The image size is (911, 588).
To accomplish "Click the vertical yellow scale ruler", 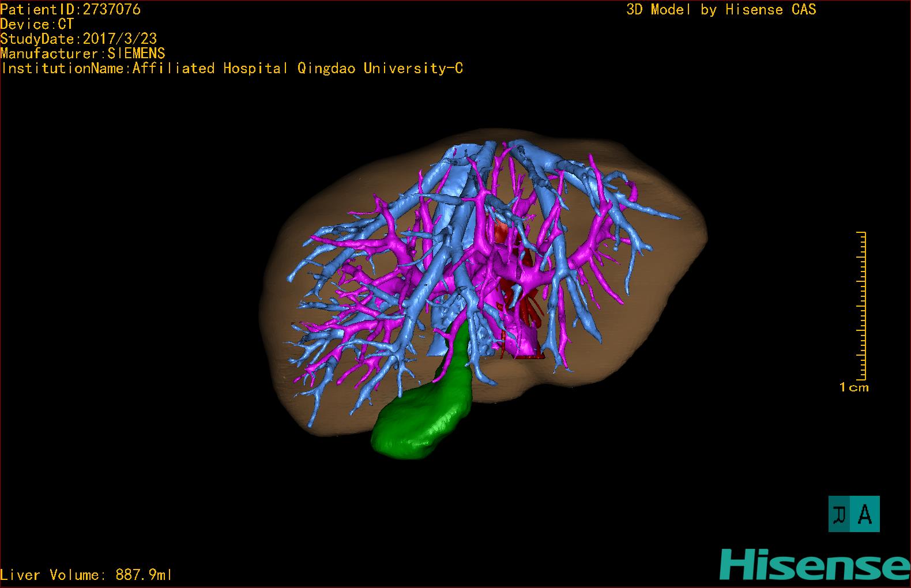I will (862, 306).
